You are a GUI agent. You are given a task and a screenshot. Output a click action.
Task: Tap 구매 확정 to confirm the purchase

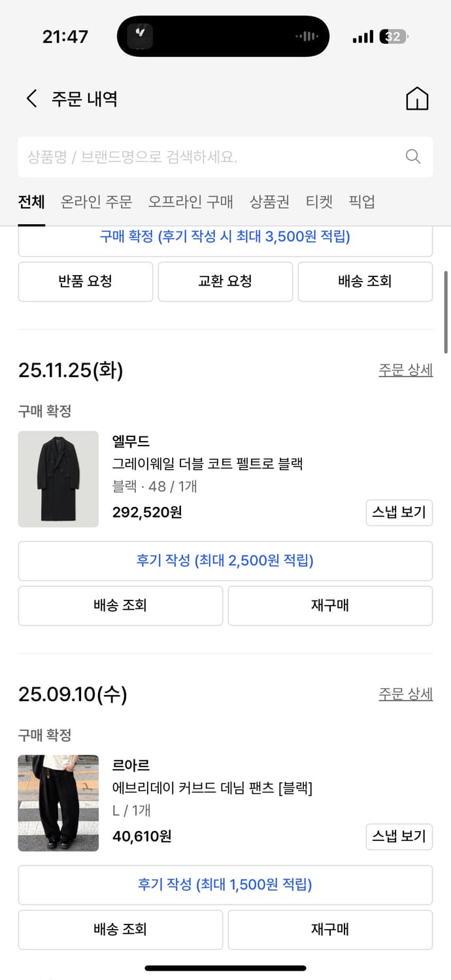tap(225, 237)
